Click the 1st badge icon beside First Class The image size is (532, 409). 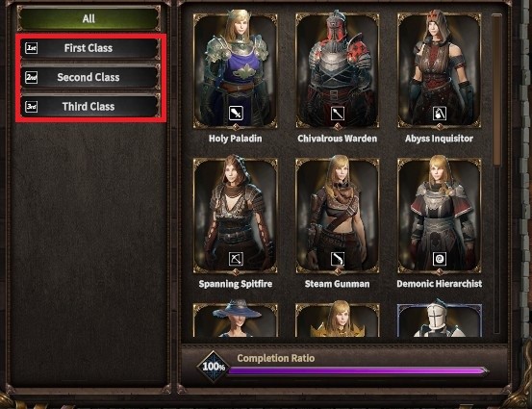[x=31, y=48]
